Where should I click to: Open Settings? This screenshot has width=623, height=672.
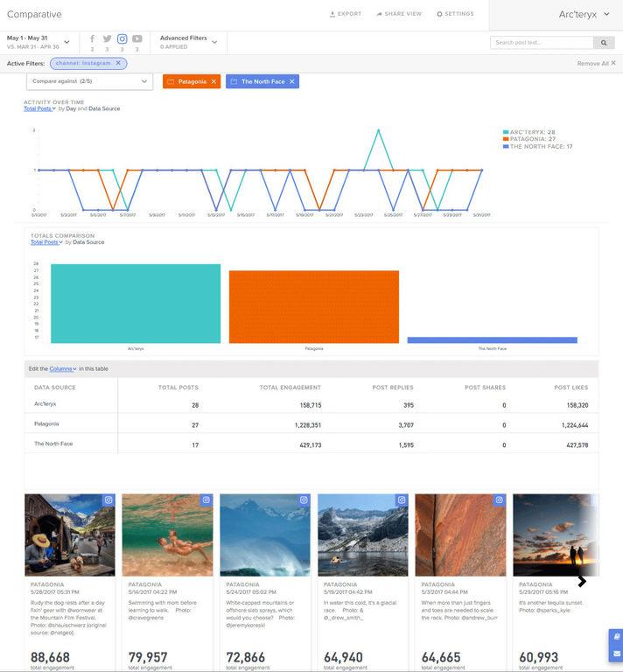click(x=455, y=14)
